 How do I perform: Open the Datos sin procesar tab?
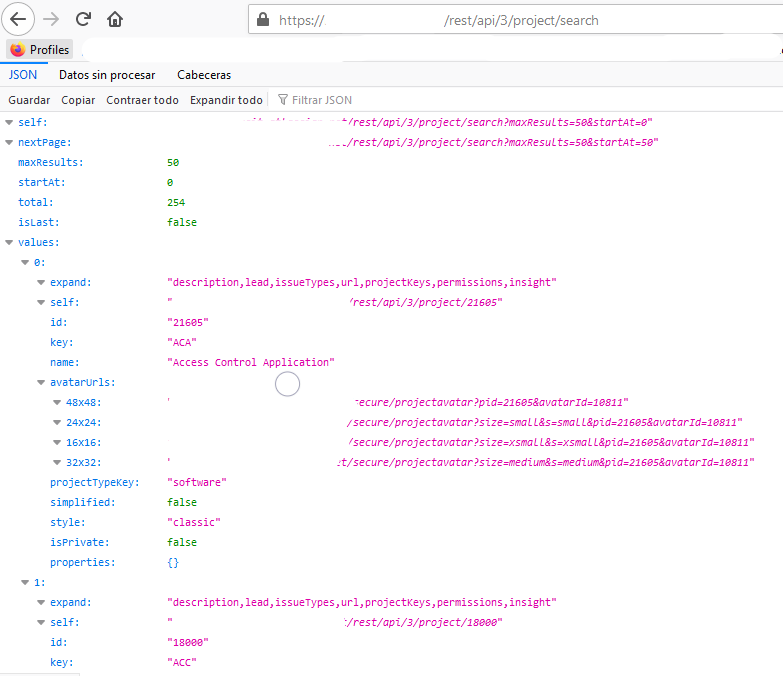tap(107, 75)
